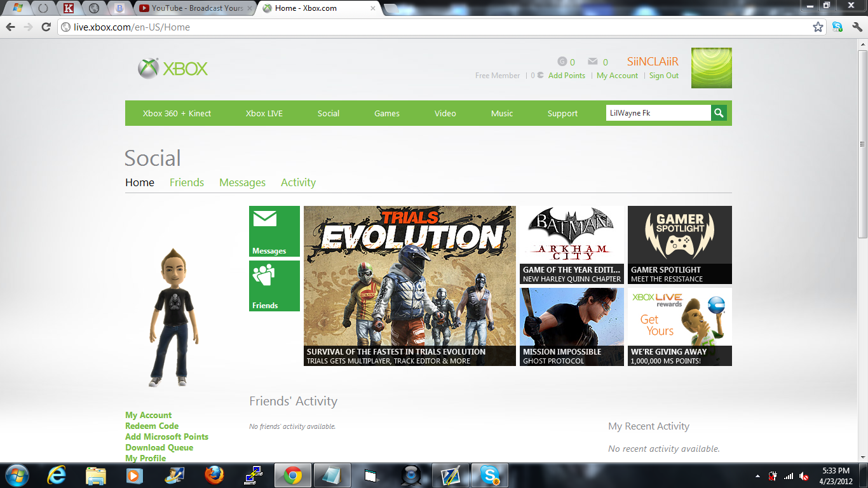Select the Home sub-tab under Social
The width and height of the screenshot is (868, 488).
pyautogui.click(x=140, y=182)
